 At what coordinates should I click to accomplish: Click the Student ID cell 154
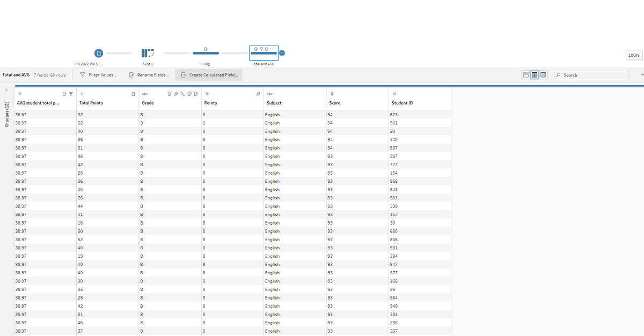pyautogui.click(x=420, y=173)
